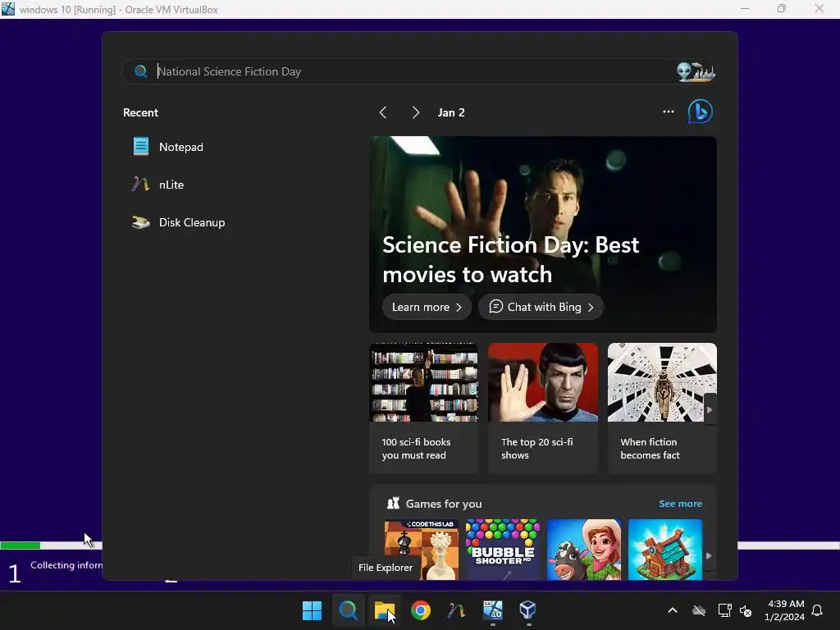This screenshot has width=840, height=630.
Task: Go to the next day with the right arrow
Action: [x=416, y=112]
